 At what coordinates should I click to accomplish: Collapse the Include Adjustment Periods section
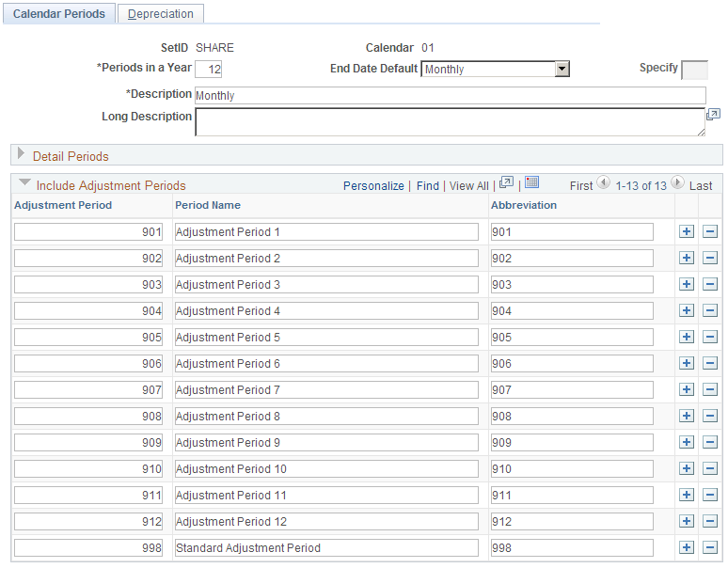pos(24,182)
